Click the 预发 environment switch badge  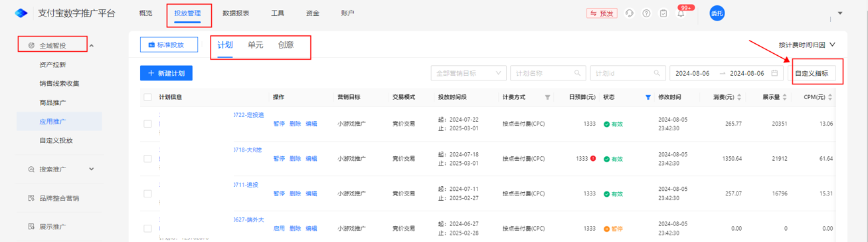[x=602, y=13]
